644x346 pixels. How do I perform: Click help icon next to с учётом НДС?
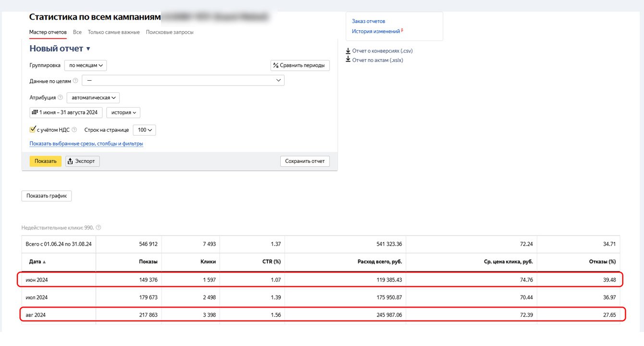[x=74, y=130]
